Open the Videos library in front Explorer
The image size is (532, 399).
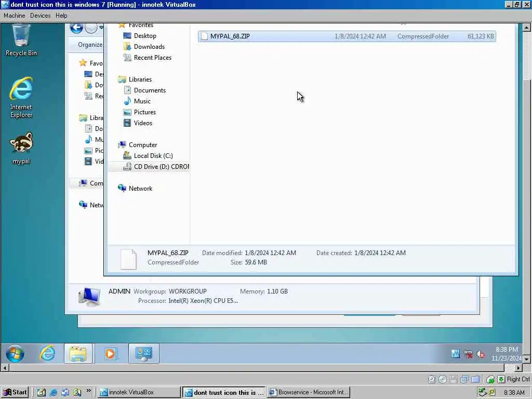pyautogui.click(x=143, y=123)
